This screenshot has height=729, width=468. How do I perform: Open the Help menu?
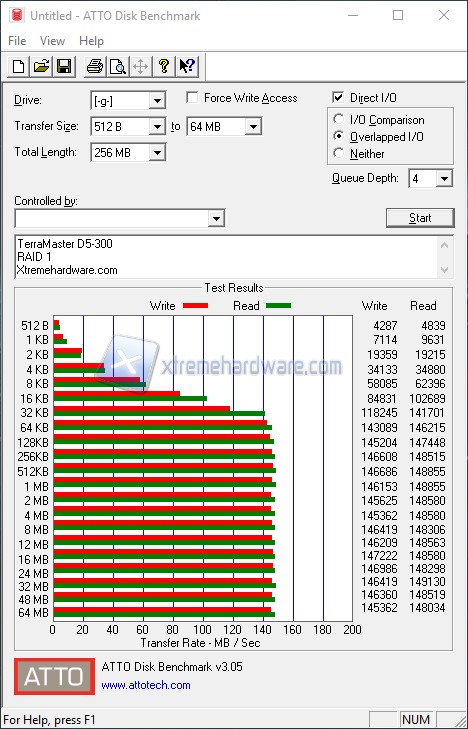click(x=91, y=41)
